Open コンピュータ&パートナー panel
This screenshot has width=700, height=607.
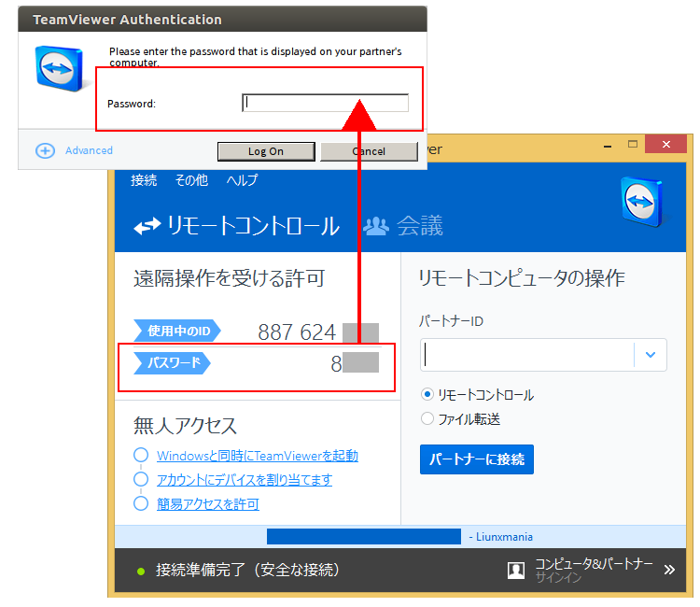(x=594, y=564)
